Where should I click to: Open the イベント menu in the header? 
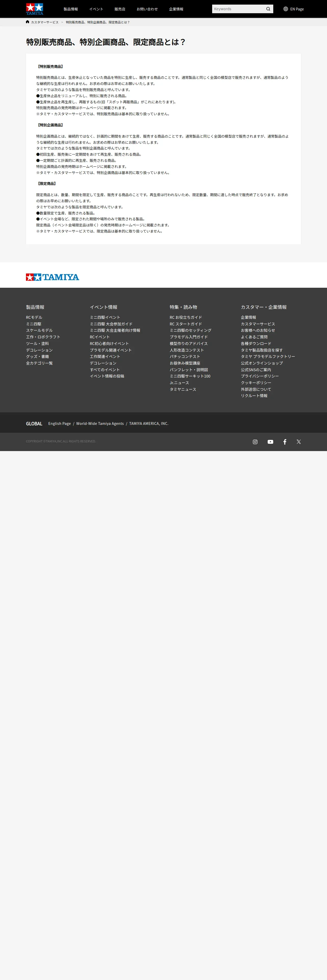click(96, 9)
